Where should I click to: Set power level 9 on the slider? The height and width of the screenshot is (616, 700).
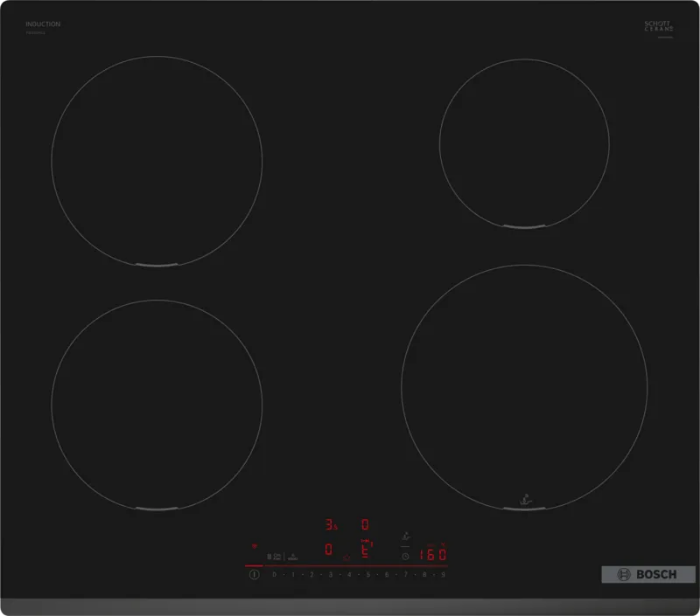(443, 574)
